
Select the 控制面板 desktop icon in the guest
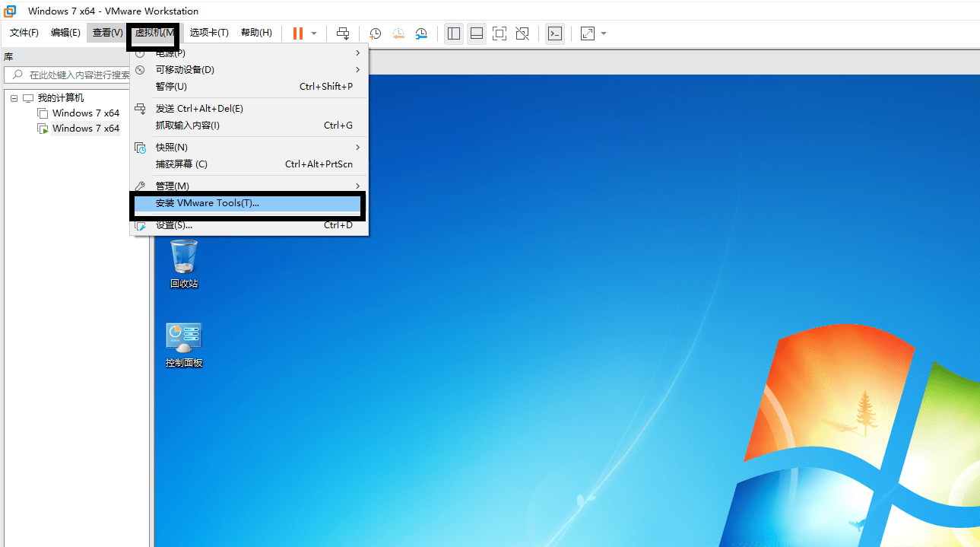pyautogui.click(x=184, y=345)
